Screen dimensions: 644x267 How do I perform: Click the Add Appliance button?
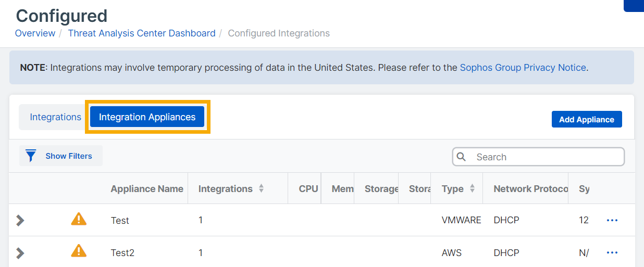tap(586, 119)
